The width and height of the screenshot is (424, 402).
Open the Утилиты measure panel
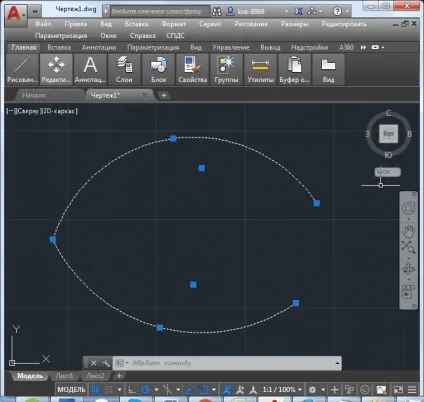(x=260, y=69)
